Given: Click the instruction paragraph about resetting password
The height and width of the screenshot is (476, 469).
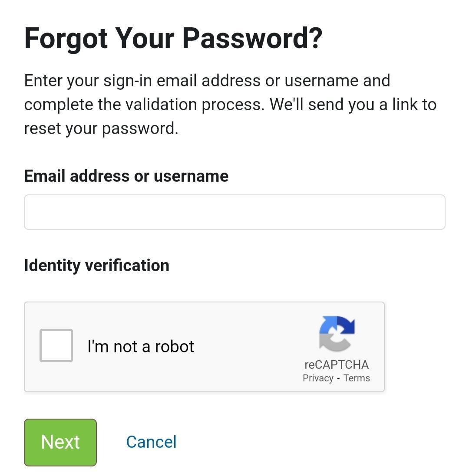Looking at the screenshot, I should 230,104.
